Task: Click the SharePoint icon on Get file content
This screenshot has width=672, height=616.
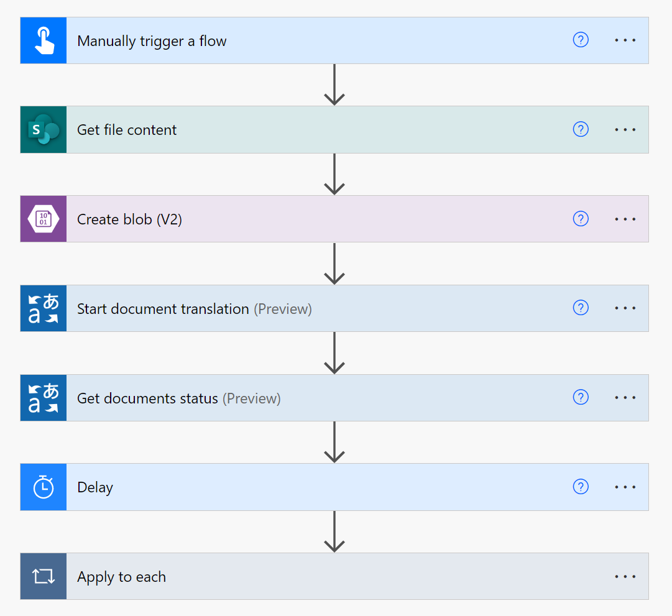Action: [43, 129]
